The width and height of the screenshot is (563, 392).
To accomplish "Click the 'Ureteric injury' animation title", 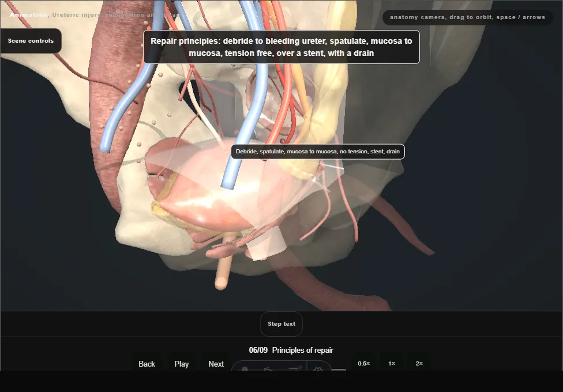I will (x=94, y=15).
